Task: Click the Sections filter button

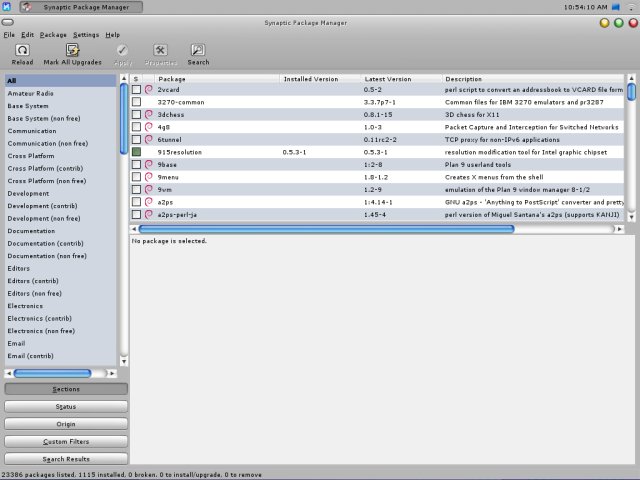Action: pos(66,389)
